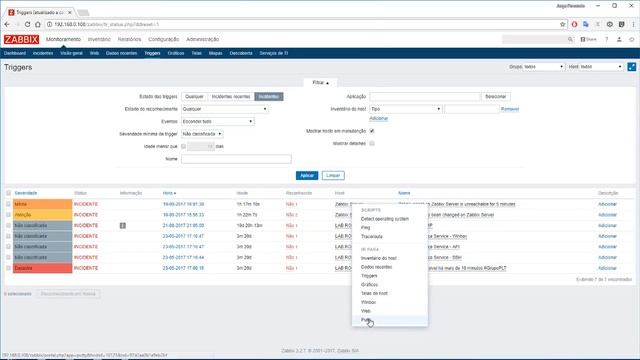Open the Eventos dropdown
Screen dimensions: 640x360
pyautogui.click(x=218, y=122)
